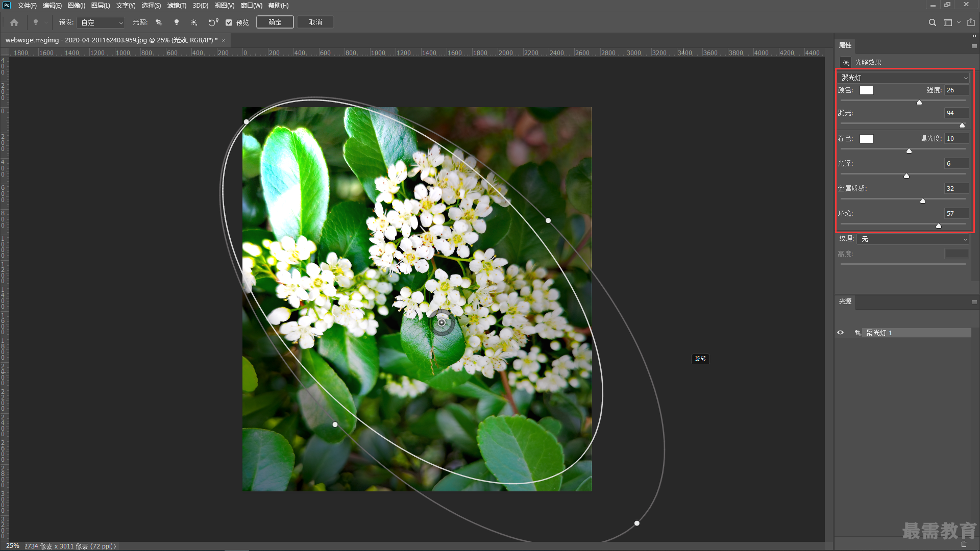Click the 取消 cancel button
This screenshot has height=551, width=980.
[x=315, y=22]
